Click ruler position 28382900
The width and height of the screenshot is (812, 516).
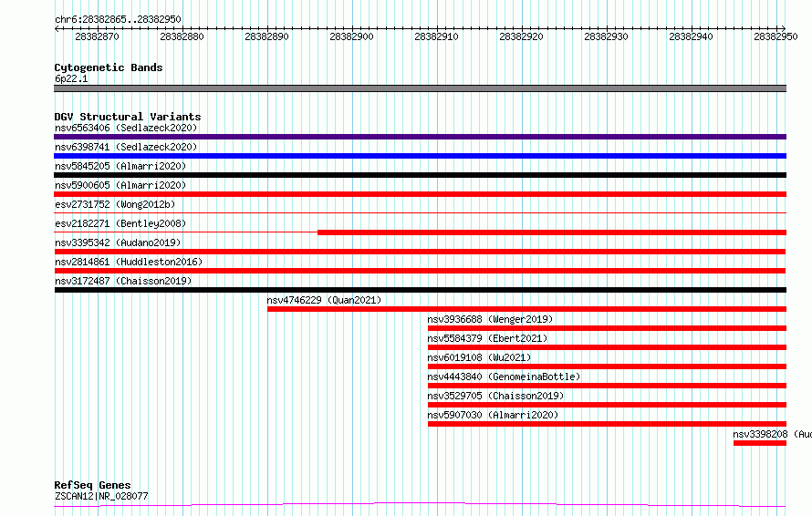351,36
